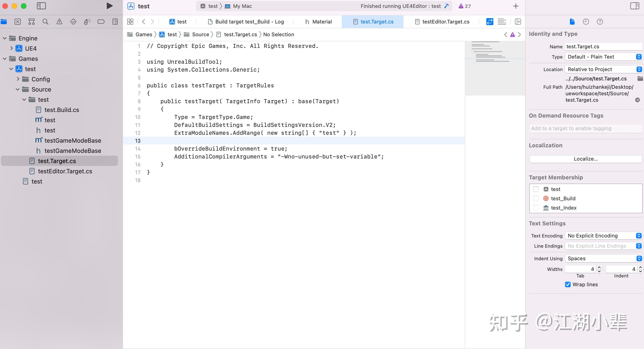Open testGameModeBase header file
The image size is (644, 349).
click(68, 151)
